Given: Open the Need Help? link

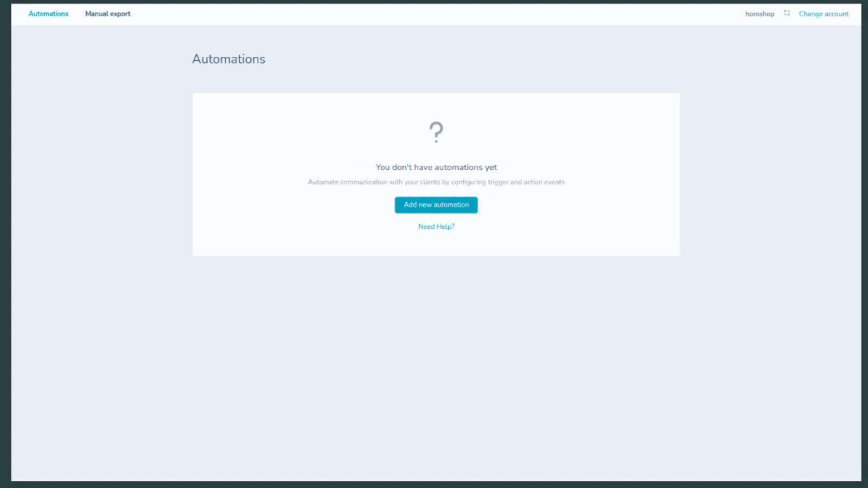Looking at the screenshot, I should [x=436, y=227].
